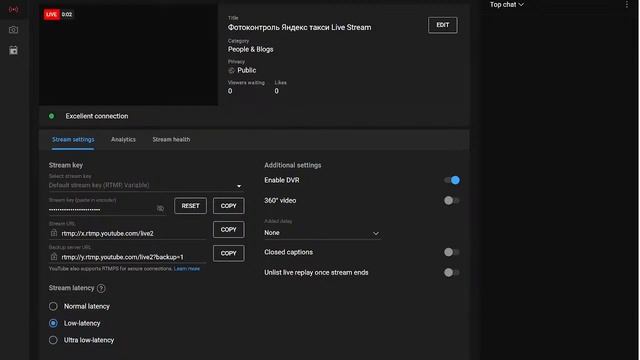
Task: Click the 'Stream key' heading
Action: point(66,165)
